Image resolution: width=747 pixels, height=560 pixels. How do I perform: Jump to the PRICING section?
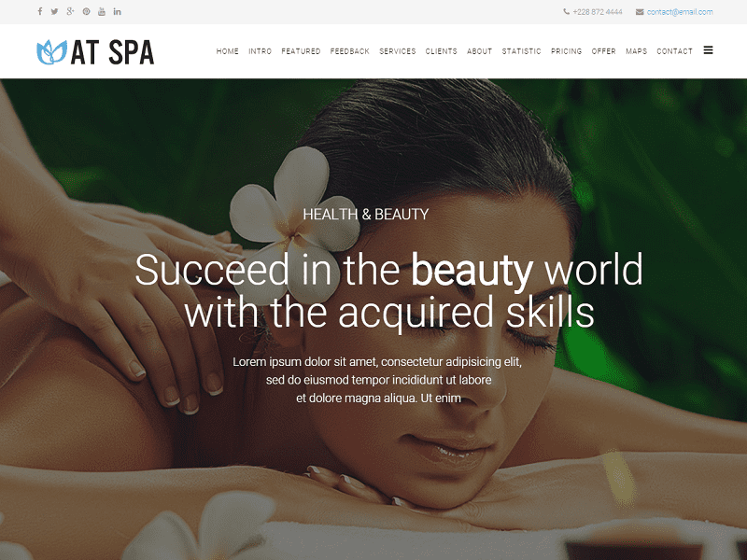pyautogui.click(x=567, y=51)
